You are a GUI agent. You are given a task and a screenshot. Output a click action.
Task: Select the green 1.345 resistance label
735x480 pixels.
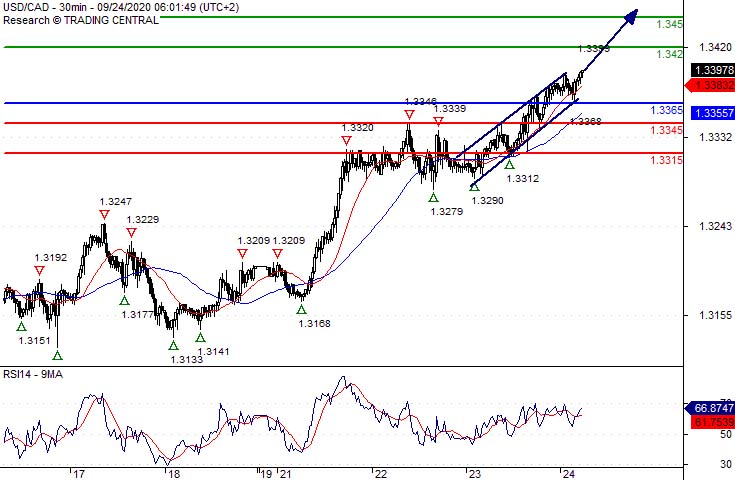click(669, 24)
